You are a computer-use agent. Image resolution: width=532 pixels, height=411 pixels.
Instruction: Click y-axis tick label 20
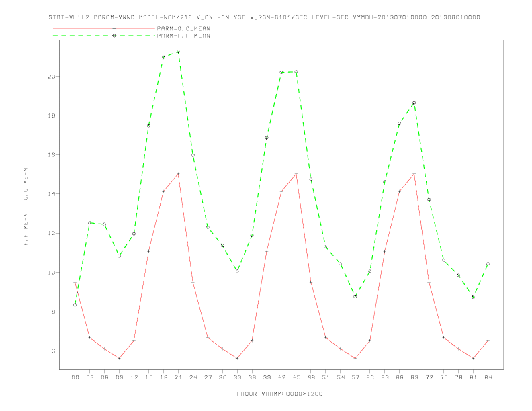(51, 77)
